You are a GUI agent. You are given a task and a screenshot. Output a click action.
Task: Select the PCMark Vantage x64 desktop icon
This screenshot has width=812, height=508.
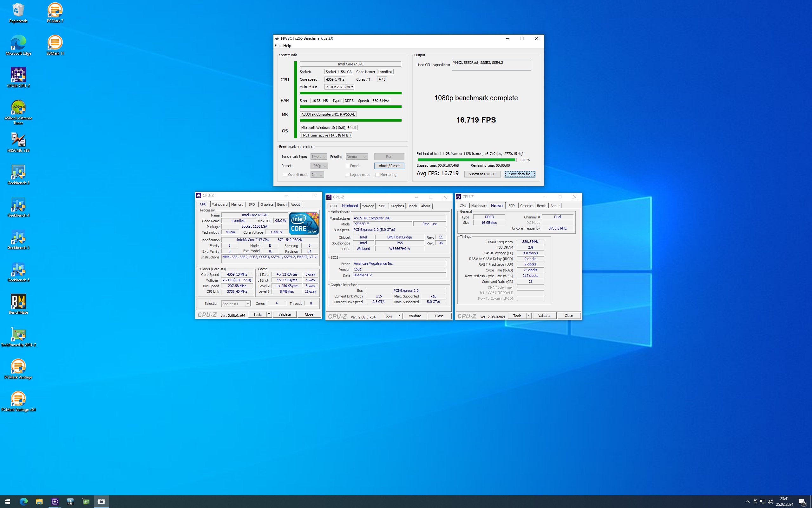click(18, 401)
